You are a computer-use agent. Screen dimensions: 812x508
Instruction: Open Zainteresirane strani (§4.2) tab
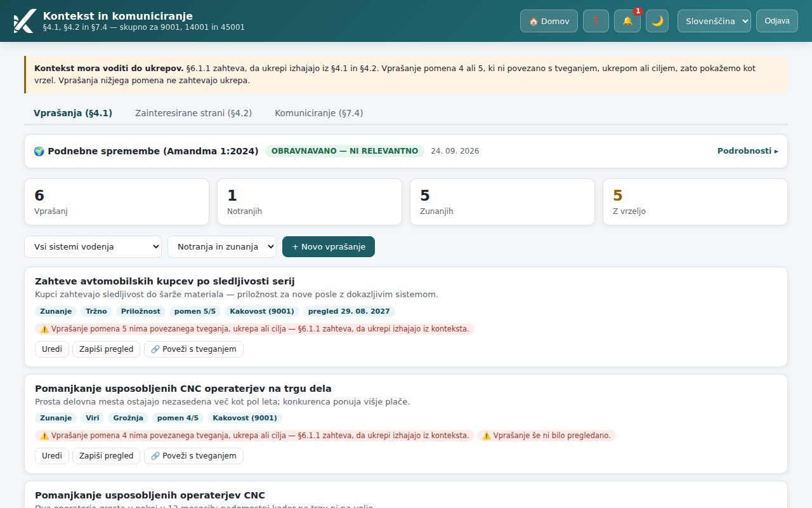[193, 113]
